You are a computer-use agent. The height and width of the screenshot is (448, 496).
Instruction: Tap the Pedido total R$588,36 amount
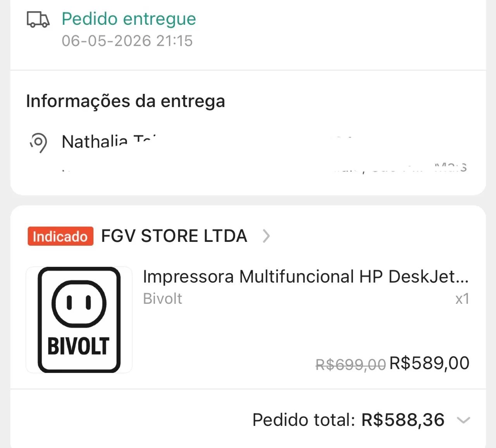point(403,420)
